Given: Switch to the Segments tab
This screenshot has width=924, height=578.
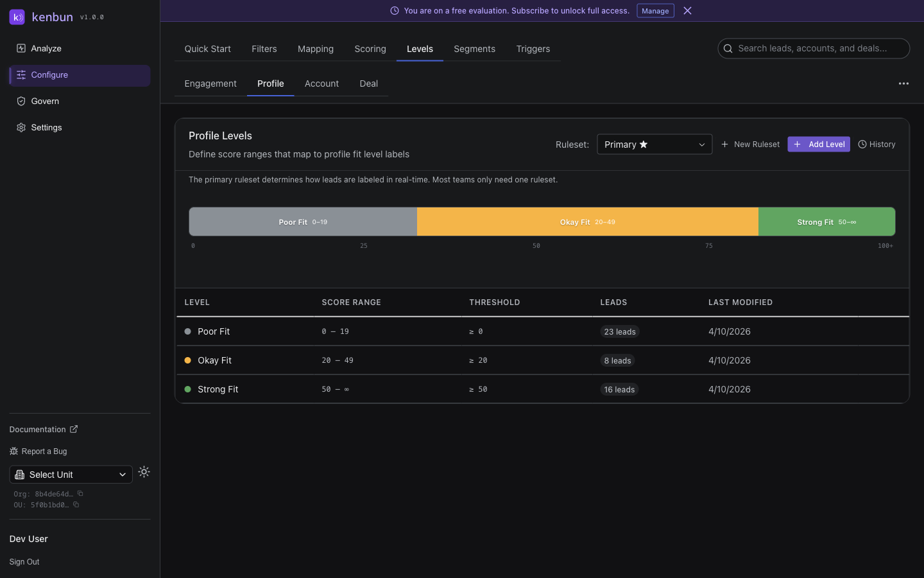Looking at the screenshot, I should 475,49.
